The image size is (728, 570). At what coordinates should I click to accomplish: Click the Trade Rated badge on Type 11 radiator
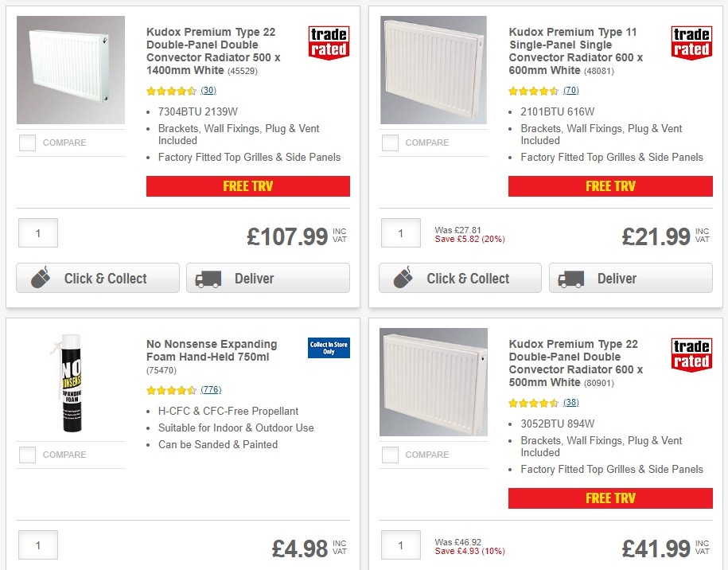(x=691, y=42)
